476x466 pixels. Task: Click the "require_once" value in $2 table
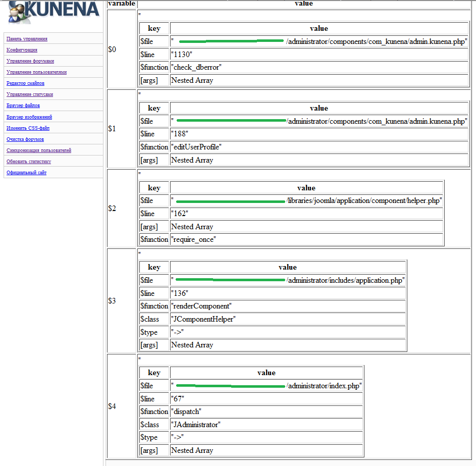[x=193, y=239]
